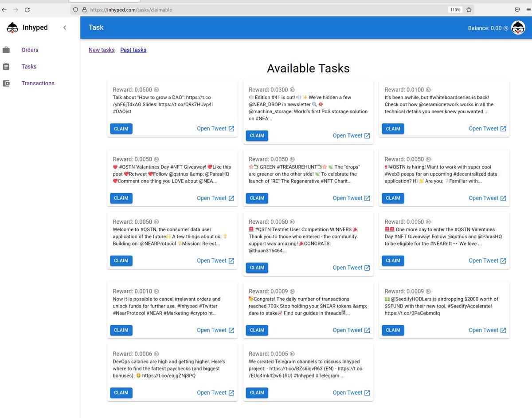
Task: Click external-link icon on SeedifyHODLers card
Action: pyautogui.click(x=503, y=330)
